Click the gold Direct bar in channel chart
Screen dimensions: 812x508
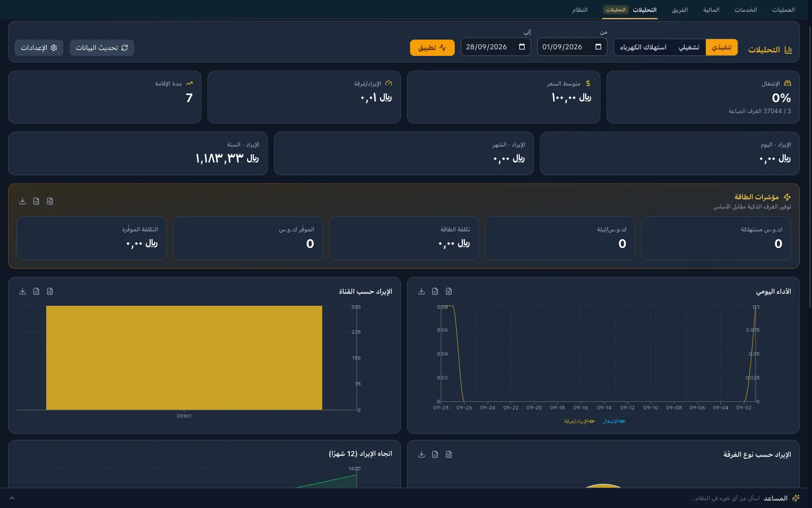(184, 358)
